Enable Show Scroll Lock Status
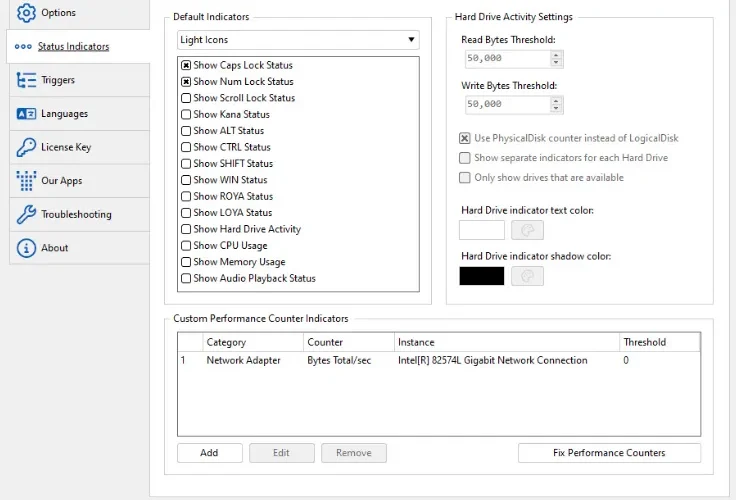This screenshot has height=500, width=736. 186,98
